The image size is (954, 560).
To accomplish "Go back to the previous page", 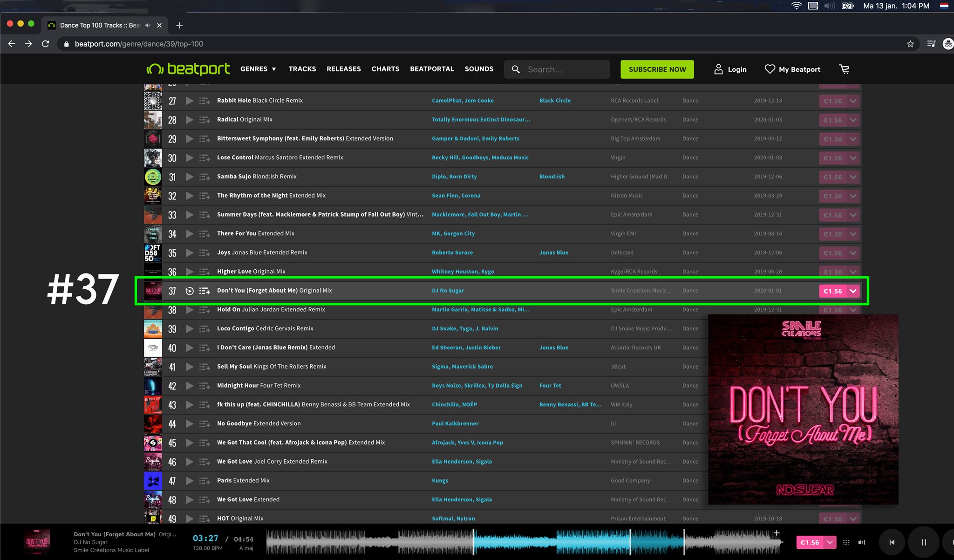I will pyautogui.click(x=12, y=44).
